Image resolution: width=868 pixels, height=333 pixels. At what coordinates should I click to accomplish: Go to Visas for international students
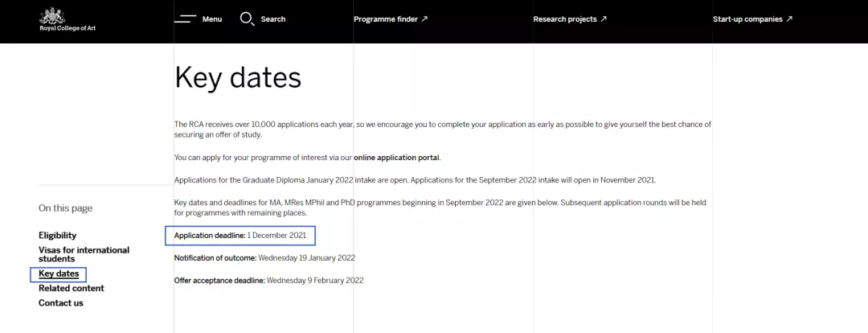(84, 254)
